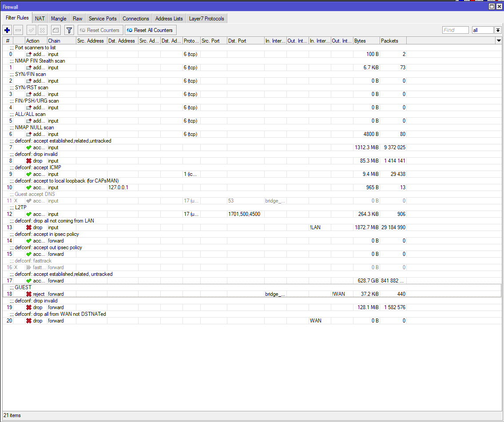Click disabled accept icon on rule 11

tap(28, 201)
